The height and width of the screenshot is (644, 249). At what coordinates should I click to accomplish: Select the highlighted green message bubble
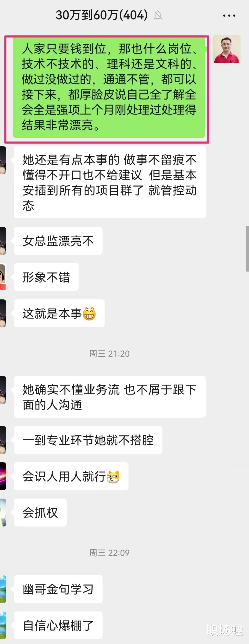109,87
